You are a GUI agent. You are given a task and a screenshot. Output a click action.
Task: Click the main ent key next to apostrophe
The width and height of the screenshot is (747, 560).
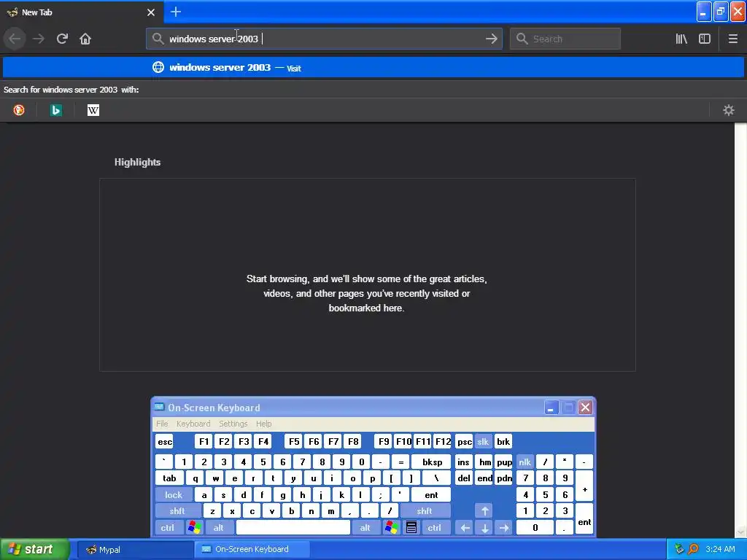tap(431, 495)
